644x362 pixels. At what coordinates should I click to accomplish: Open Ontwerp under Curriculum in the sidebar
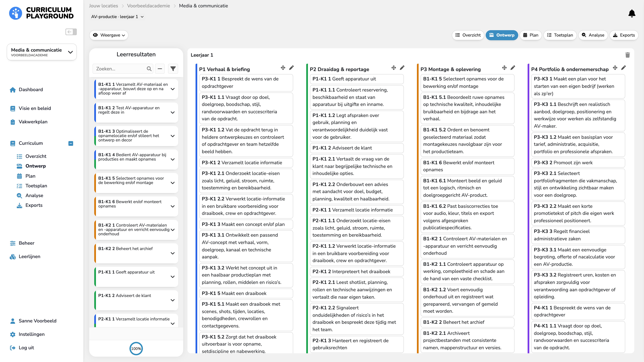click(31, 166)
